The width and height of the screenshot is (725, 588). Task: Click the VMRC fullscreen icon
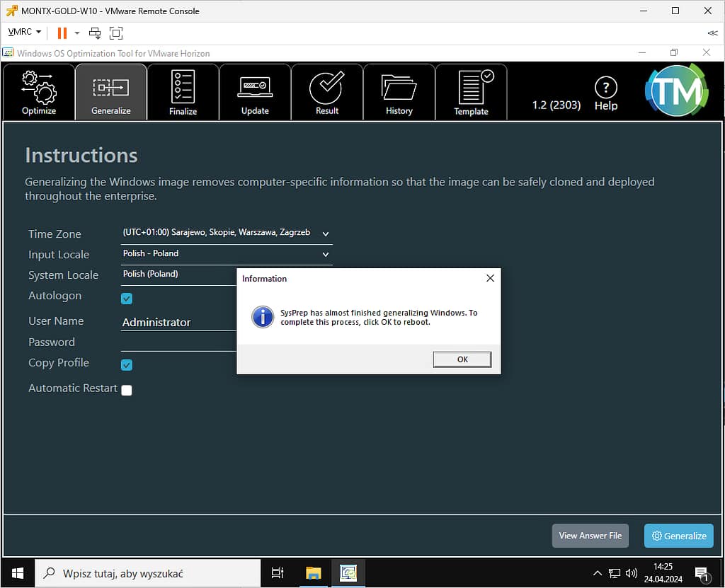click(116, 33)
